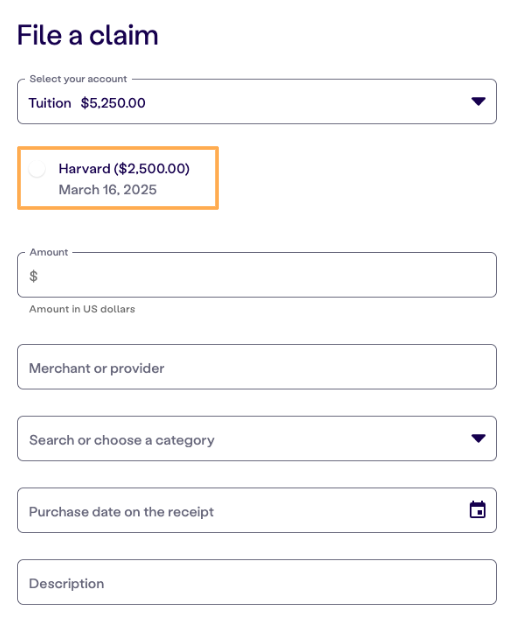This screenshot has height=617, width=527.
Task: Open the Search or choose a category combo box
Action: pyautogui.click(x=257, y=438)
